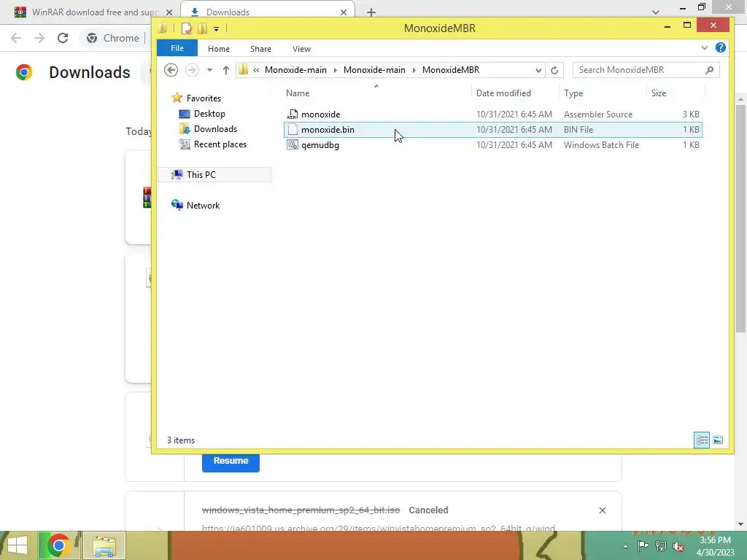
Task: Click File Explorer taskbar icon
Action: [104, 545]
